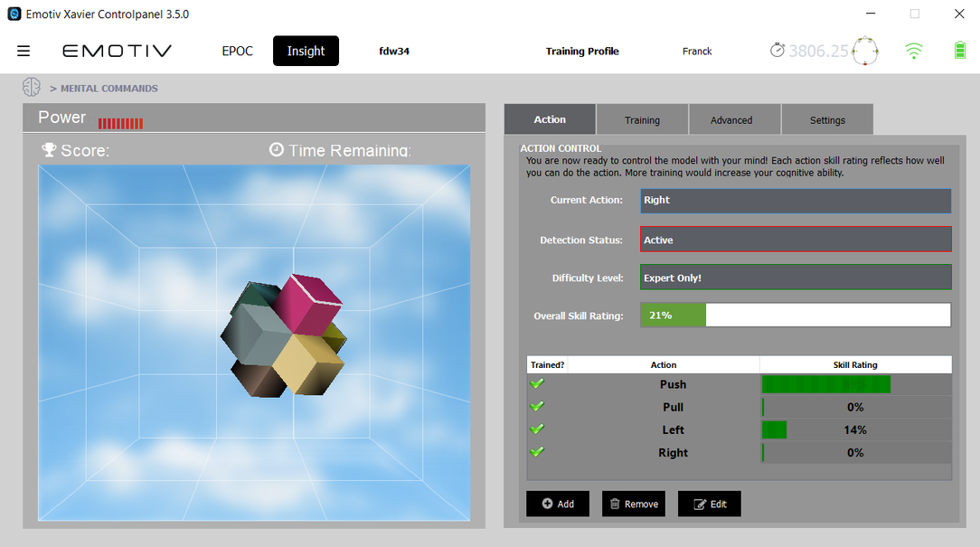Screen dimensions: 980x547
Task: Click the ACTION CONTROL heading
Action: 561,148
